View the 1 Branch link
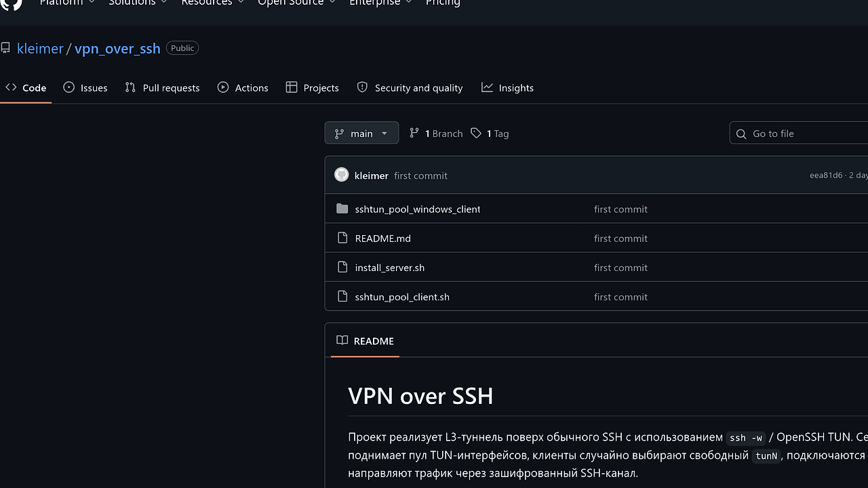 pos(436,134)
